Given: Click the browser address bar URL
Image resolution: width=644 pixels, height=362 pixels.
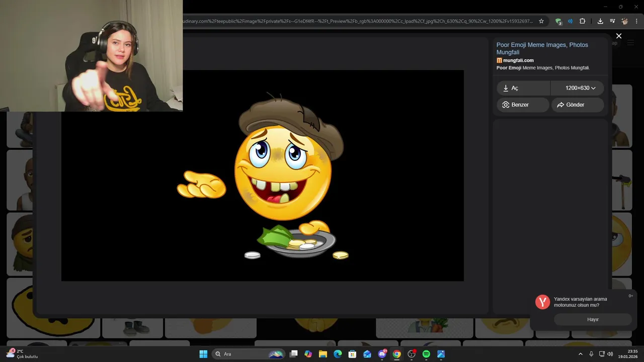Looking at the screenshot, I should coord(357,21).
